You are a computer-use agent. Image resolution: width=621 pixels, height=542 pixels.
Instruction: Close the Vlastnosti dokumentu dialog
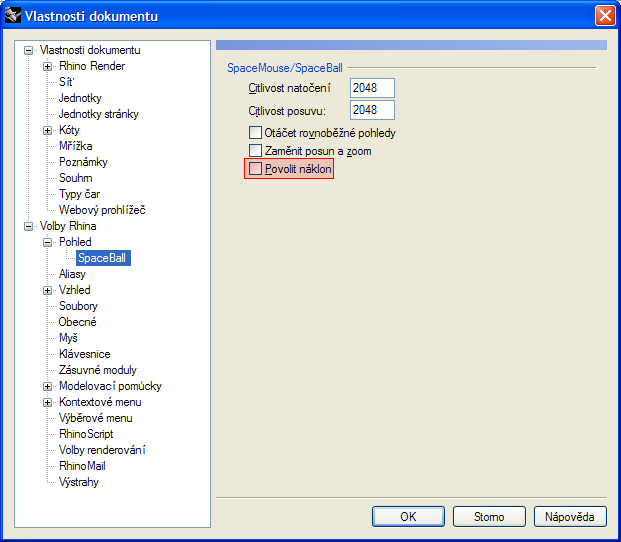(604, 16)
